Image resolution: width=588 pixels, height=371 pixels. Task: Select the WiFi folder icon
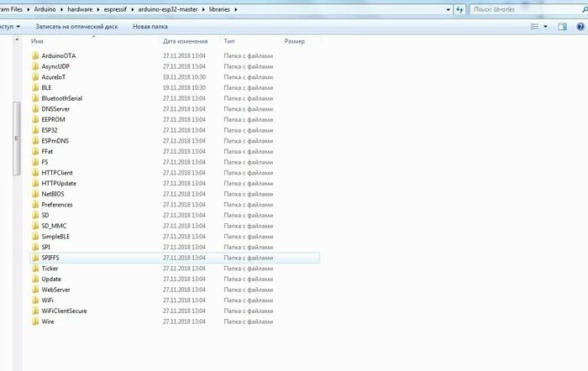point(35,300)
